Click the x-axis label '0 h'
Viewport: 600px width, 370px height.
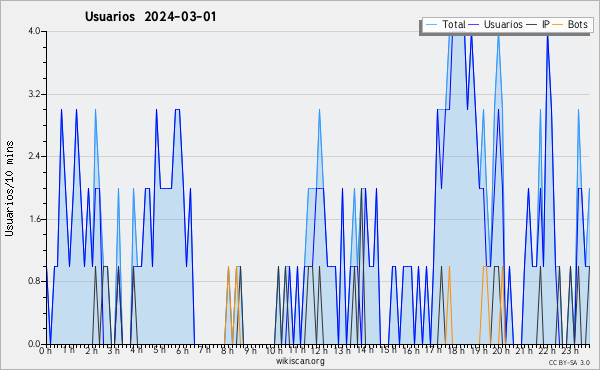[45, 351]
